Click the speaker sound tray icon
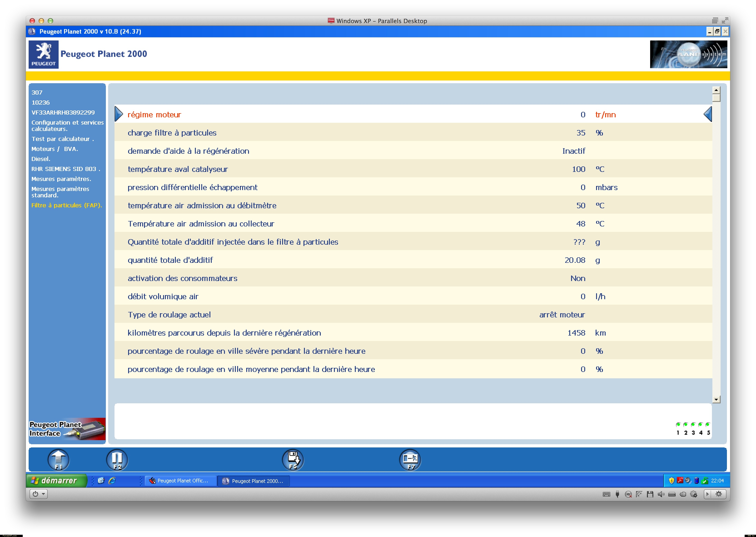Screen dimensions: 756x537 (x=688, y=480)
